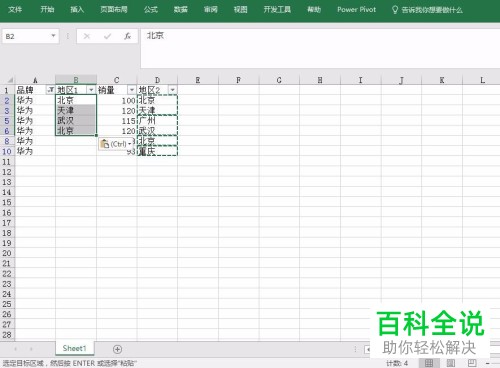Open the 帮助 ribbon tab
The image size is (500, 368).
click(314, 10)
